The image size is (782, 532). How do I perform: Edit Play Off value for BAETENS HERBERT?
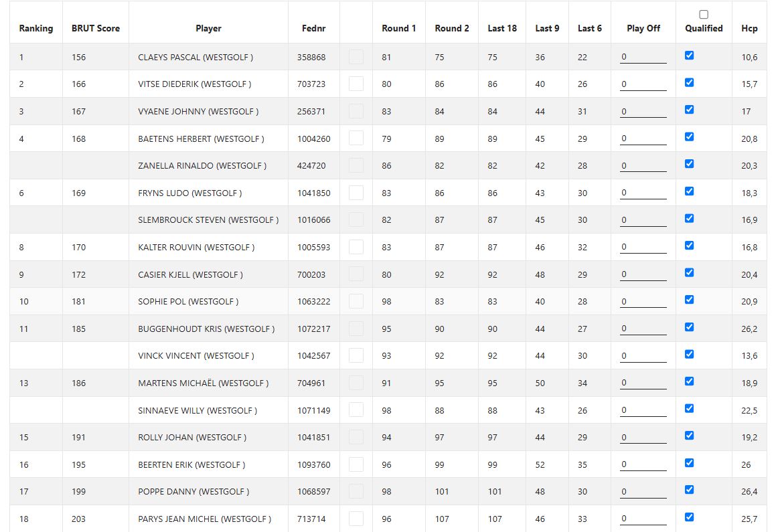click(643, 139)
